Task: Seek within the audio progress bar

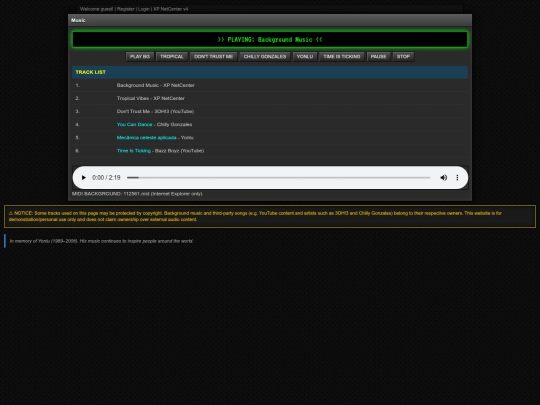Action: tap(278, 178)
